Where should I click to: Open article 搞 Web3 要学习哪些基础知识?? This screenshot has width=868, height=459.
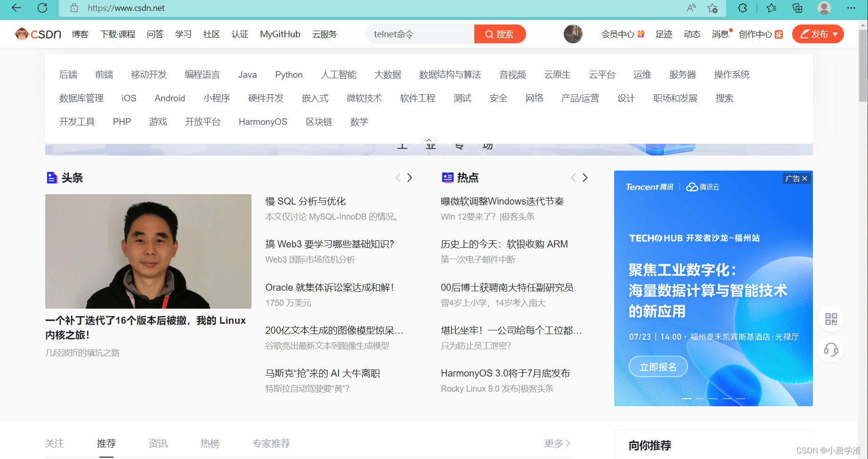(x=330, y=244)
